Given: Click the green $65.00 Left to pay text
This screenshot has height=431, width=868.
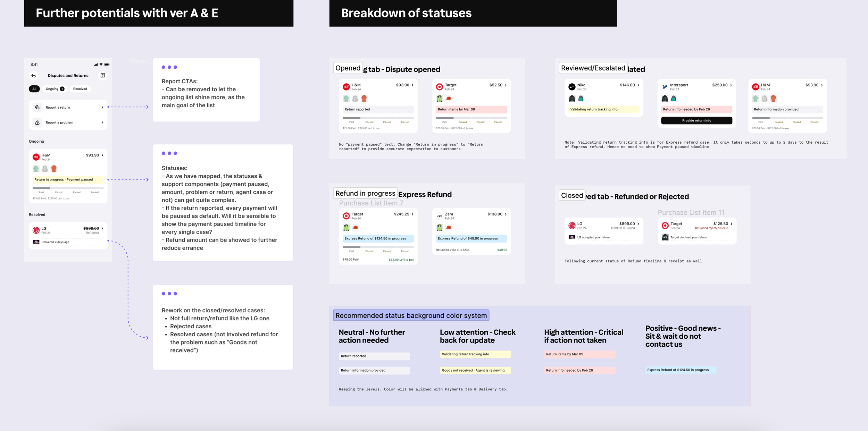Looking at the screenshot, I should coord(401,260).
